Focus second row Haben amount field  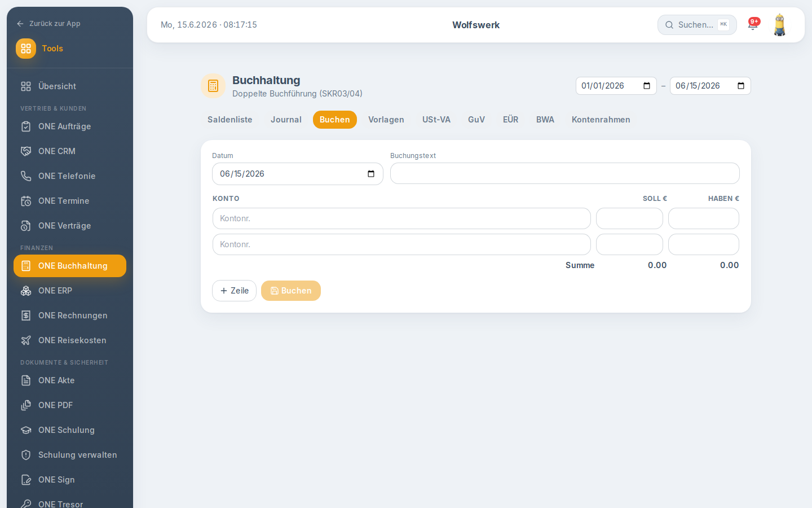[x=704, y=244]
